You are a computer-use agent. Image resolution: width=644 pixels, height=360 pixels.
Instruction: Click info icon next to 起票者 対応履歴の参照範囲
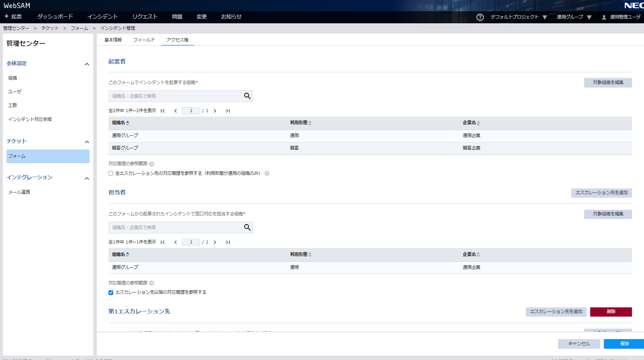pyautogui.click(x=151, y=164)
